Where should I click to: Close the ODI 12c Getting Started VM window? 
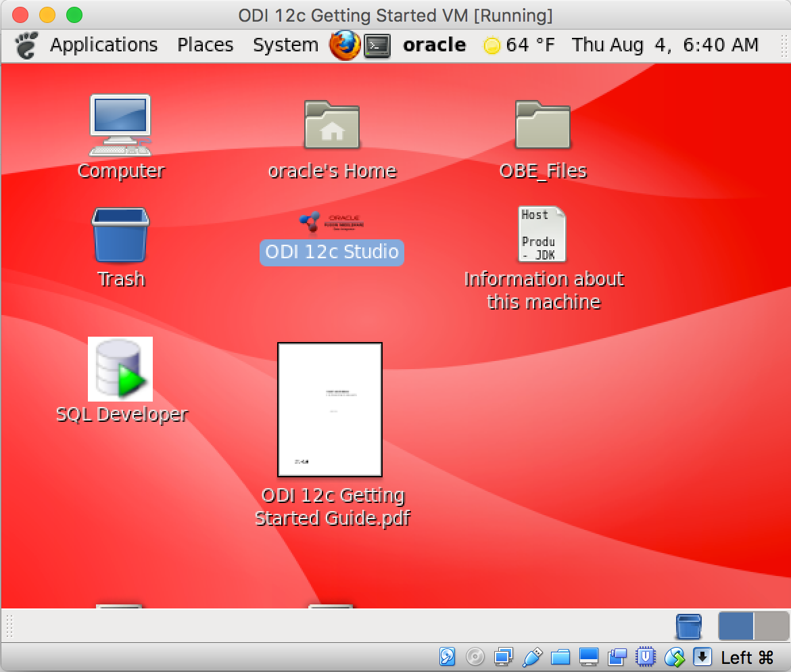click(20, 15)
